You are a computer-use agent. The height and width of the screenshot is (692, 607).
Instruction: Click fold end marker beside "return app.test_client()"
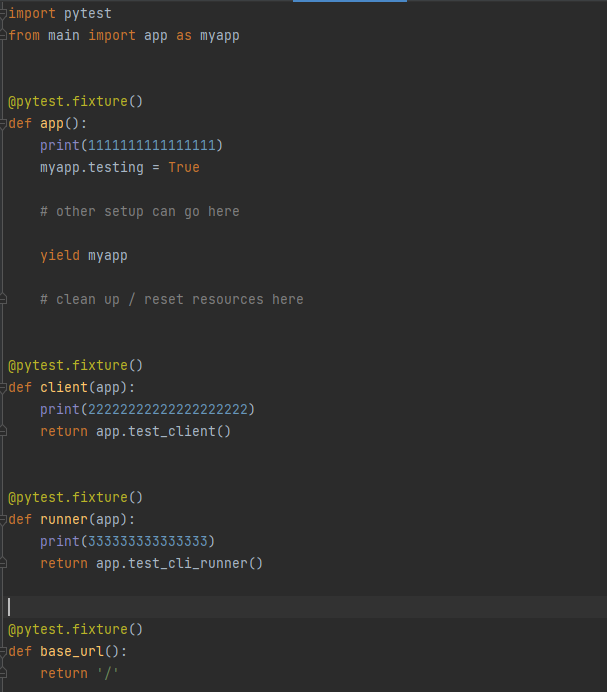3,431
